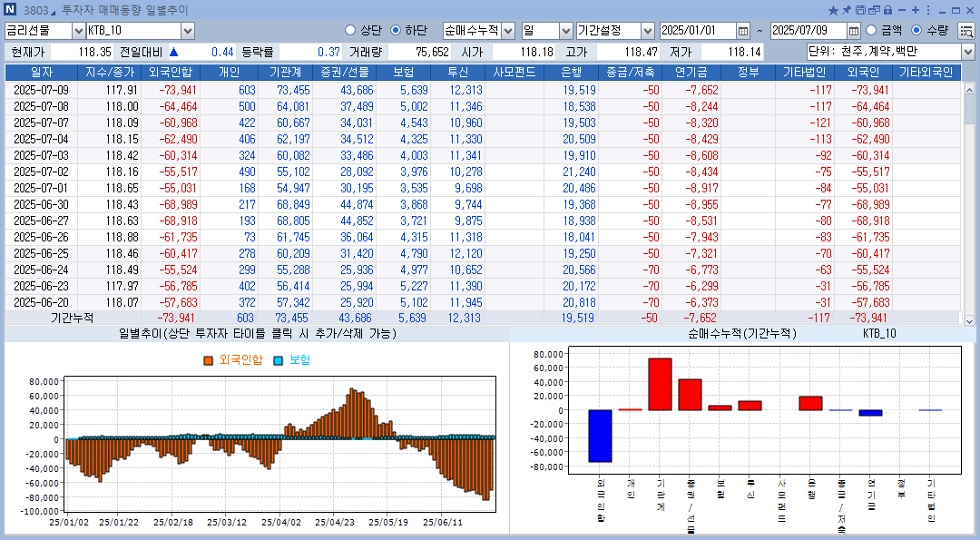Click the 사모펀드 column header
Screen dimensions: 980x540
tap(514, 73)
